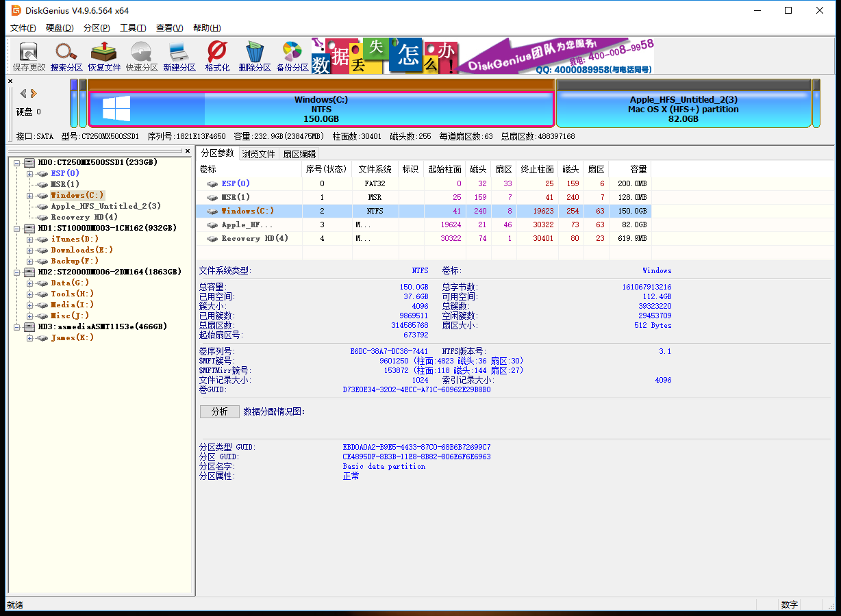Click the Capacity (容量) column header
Screen dimensions: 841x616
click(629, 169)
